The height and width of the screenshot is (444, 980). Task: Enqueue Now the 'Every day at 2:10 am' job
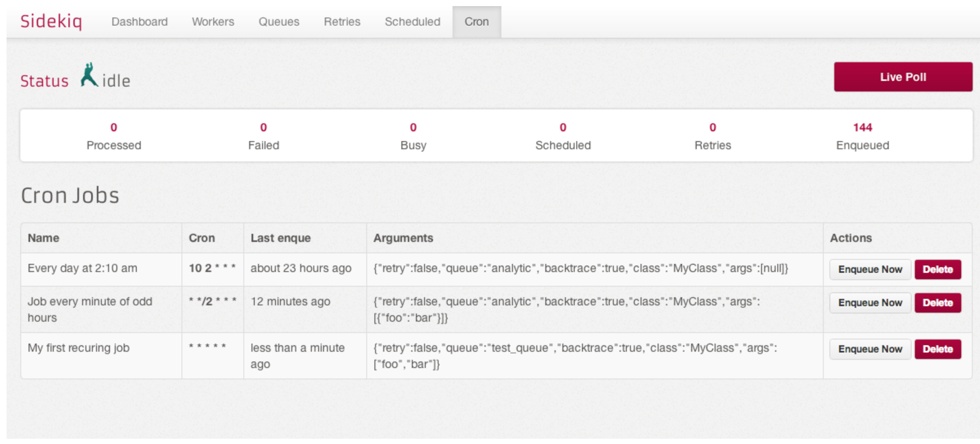click(870, 269)
